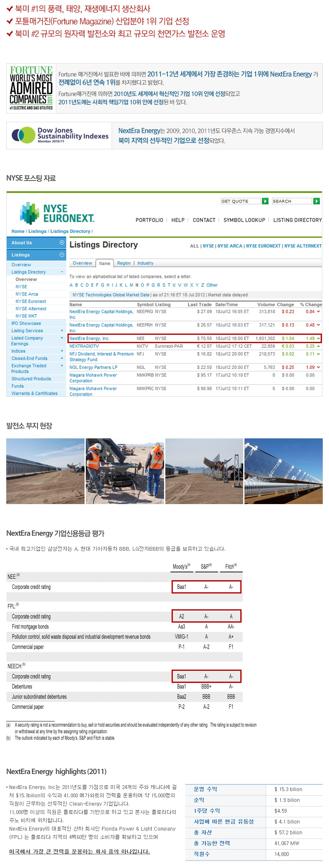Image resolution: width=329 pixels, height=868 pixels.
Task: Expand the Indices sidebar item
Action: (62, 351)
